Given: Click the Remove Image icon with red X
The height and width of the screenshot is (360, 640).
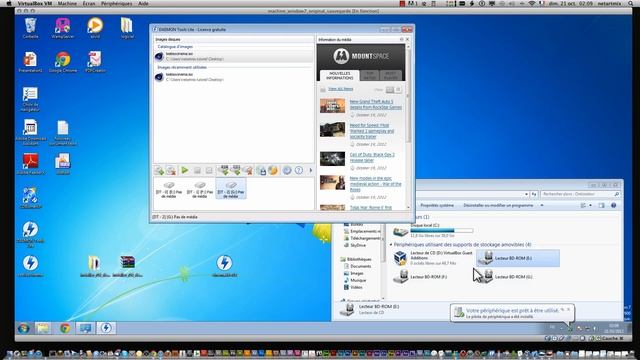Looking at the screenshot, I should (171, 171).
